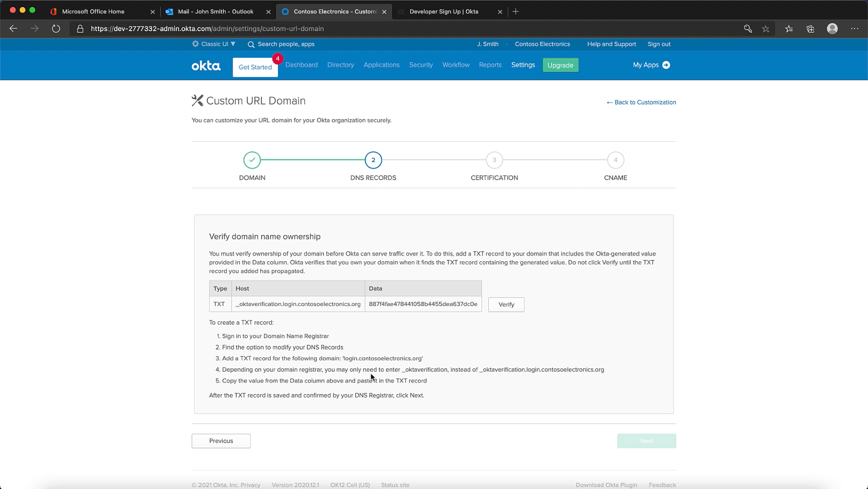This screenshot has height=489, width=868.
Task: Open the Workflow menu
Action: pyautogui.click(x=456, y=65)
